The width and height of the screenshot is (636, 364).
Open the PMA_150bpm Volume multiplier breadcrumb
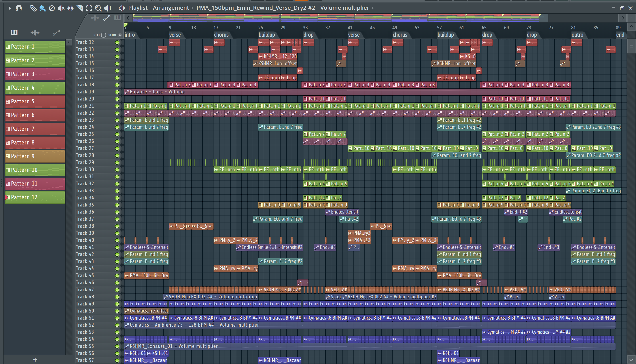283,8
